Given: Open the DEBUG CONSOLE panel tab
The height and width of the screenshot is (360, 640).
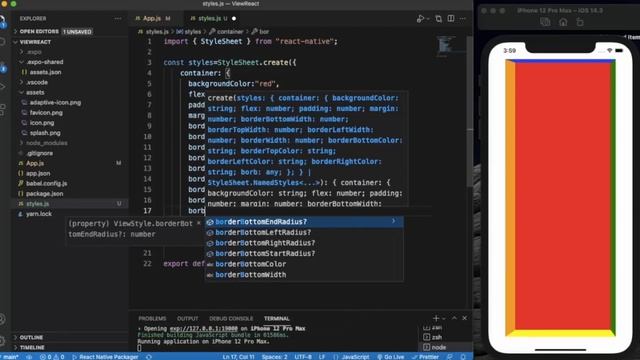Looking at the screenshot, I should click(x=231, y=318).
